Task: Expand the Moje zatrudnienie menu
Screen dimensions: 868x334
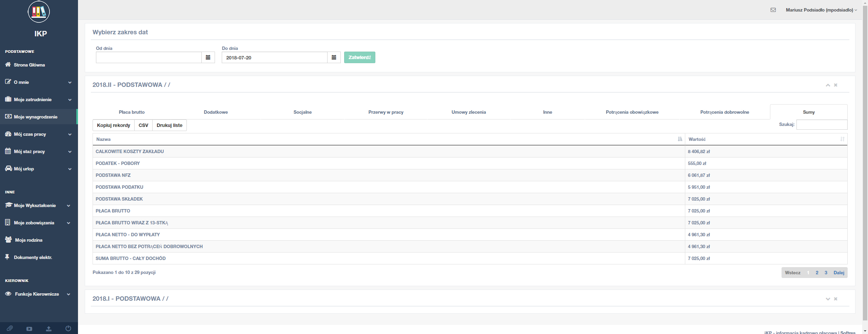Action: [x=39, y=99]
